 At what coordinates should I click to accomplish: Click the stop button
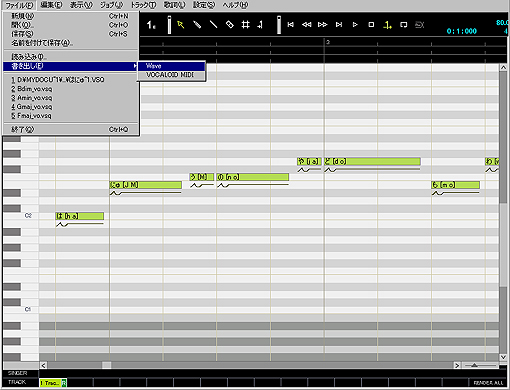click(371, 25)
